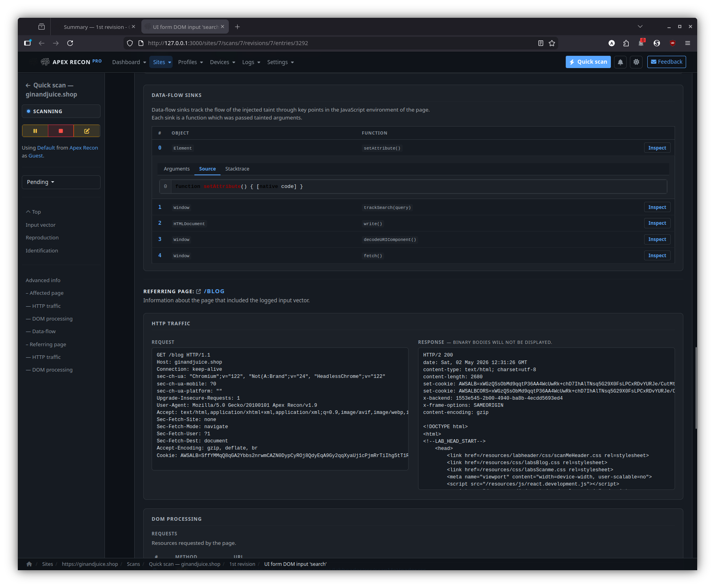Screen dimensions: 715x588
Task: Click the page vertical scrollbar thumb
Action: click(696, 388)
